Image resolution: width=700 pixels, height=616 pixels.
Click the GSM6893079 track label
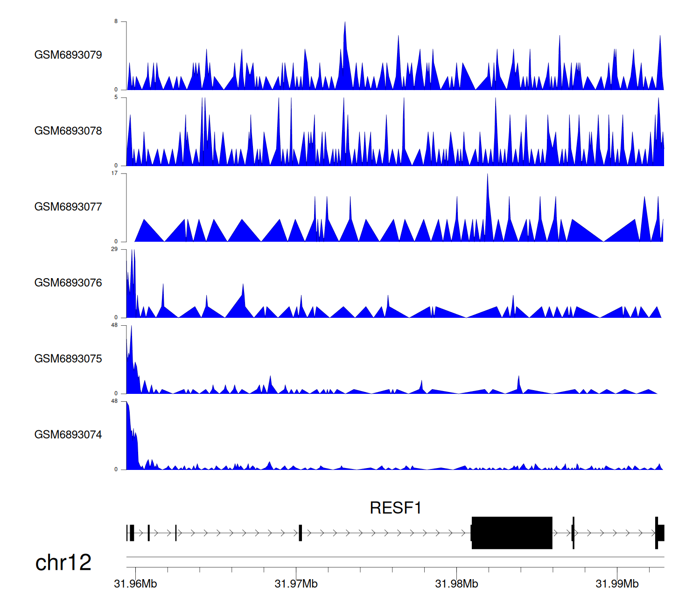pyautogui.click(x=68, y=55)
